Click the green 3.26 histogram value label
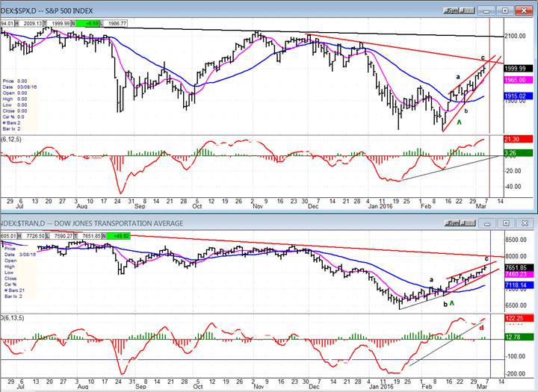 [518, 153]
